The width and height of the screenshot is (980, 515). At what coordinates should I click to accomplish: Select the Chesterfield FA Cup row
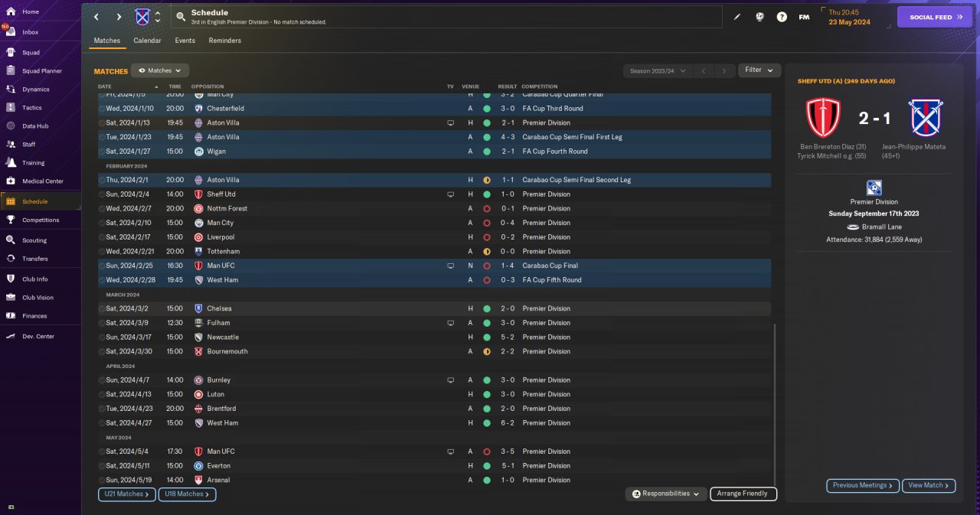coord(434,109)
